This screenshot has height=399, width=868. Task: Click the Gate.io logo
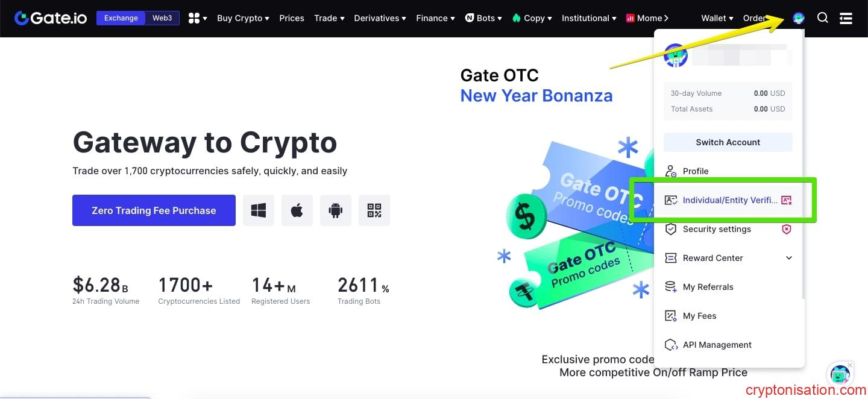[51, 18]
